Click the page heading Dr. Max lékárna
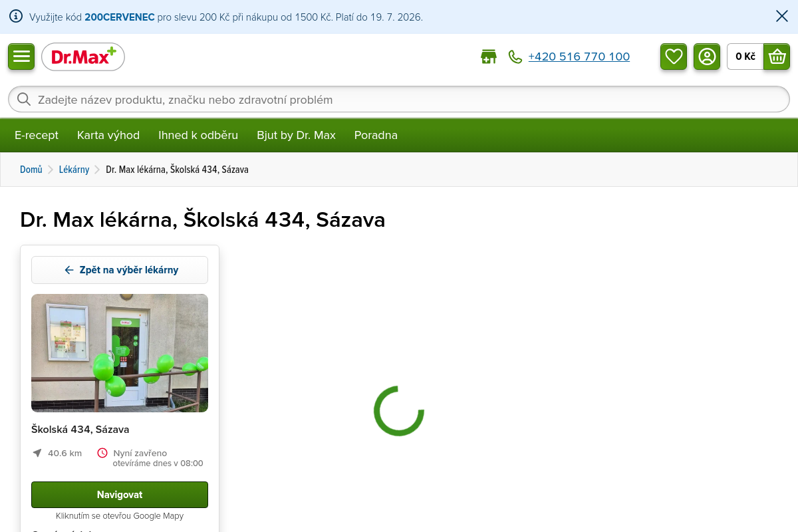Image resolution: width=798 pixels, height=532 pixels. tap(203, 219)
